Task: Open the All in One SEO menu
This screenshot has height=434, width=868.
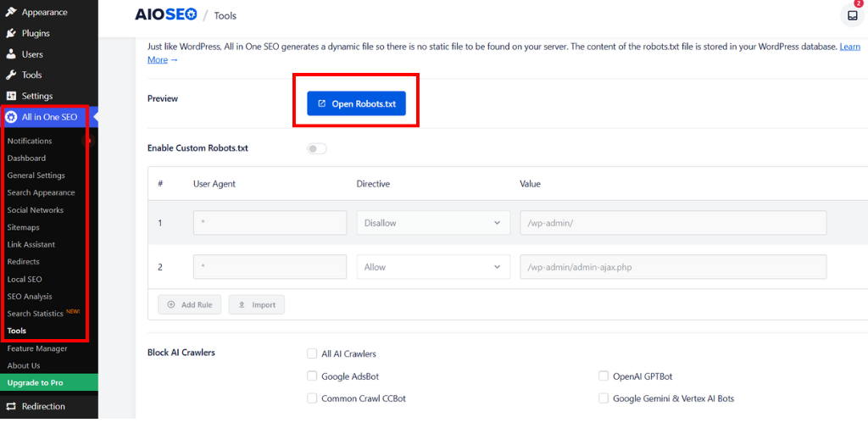Action: (49, 117)
